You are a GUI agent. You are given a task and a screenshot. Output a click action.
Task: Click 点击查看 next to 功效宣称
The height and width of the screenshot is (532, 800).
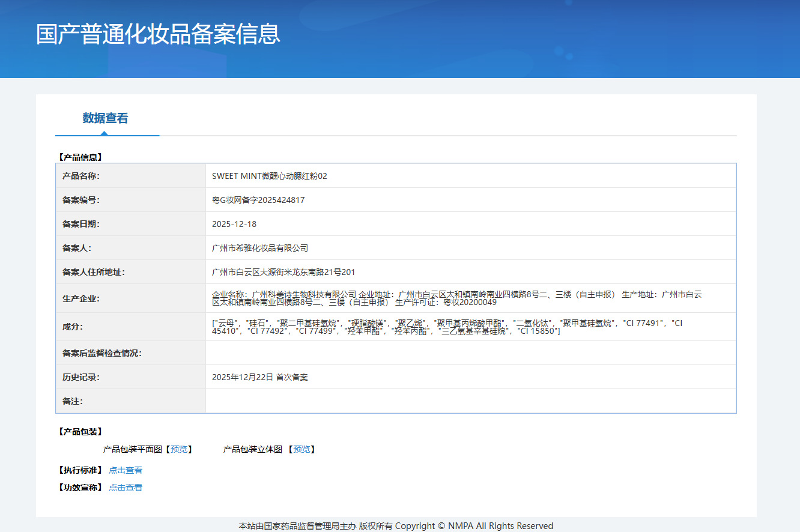126,488
